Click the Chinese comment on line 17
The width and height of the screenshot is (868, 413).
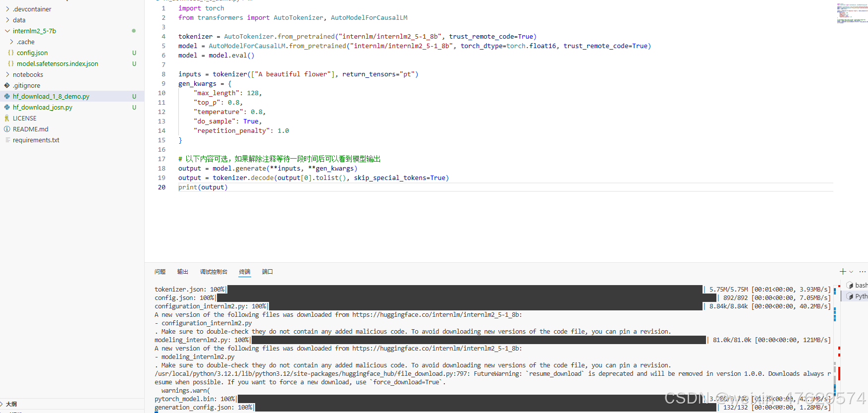click(x=279, y=159)
